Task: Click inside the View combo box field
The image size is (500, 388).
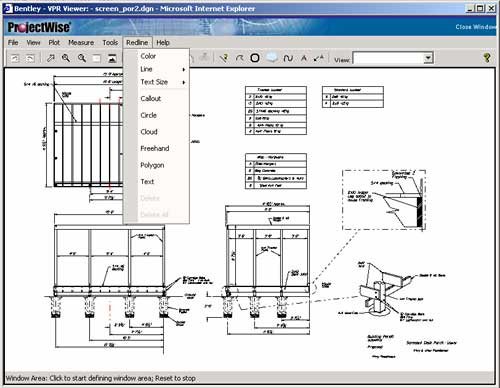Action: [x=388, y=58]
